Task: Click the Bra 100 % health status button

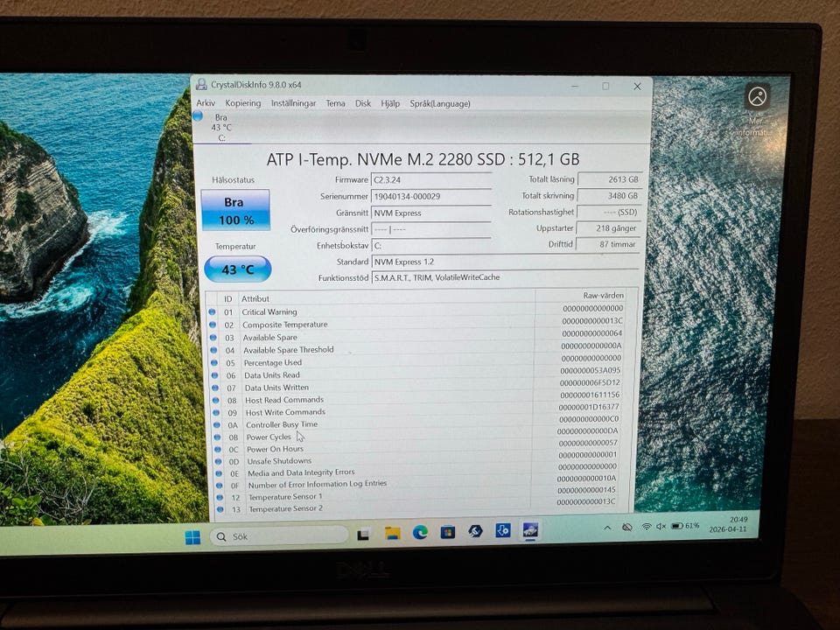Action: pyautogui.click(x=235, y=210)
